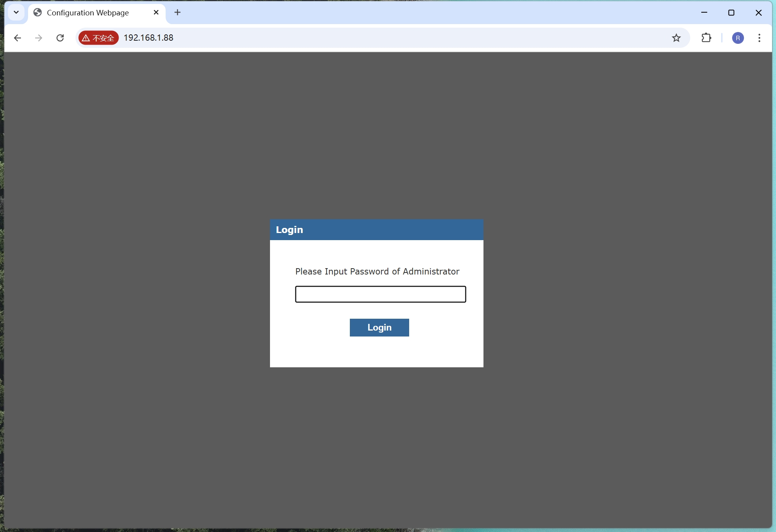Click the not-secure warning badge
The image size is (776, 532).
click(x=98, y=38)
